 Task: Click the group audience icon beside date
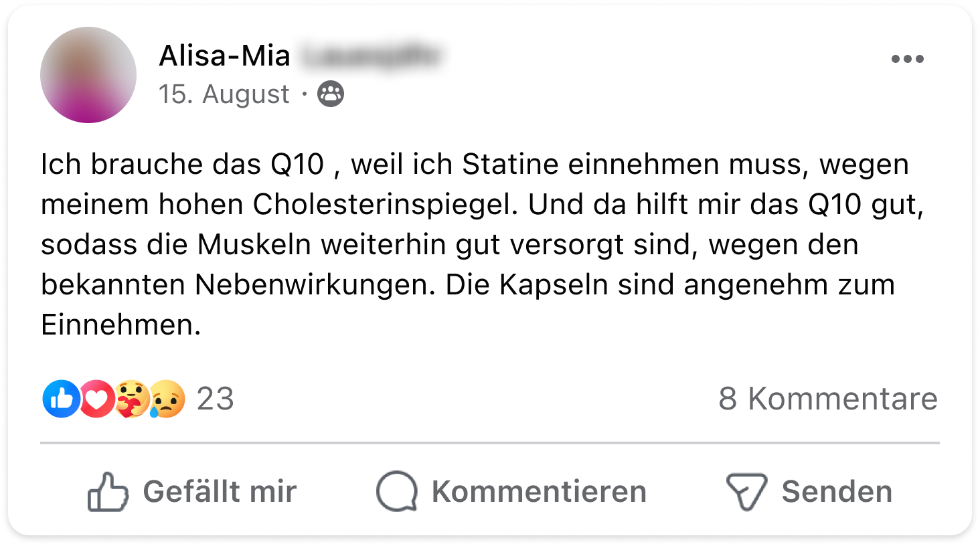[x=331, y=94]
